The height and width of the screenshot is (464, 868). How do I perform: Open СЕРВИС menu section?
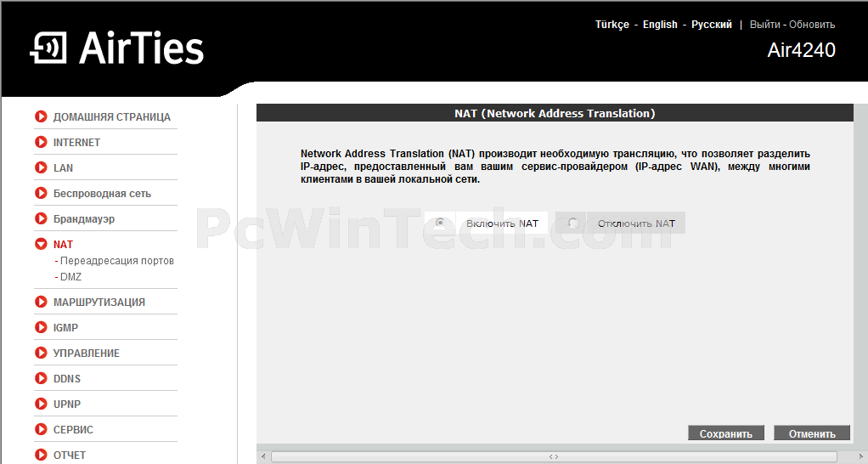[x=73, y=430]
